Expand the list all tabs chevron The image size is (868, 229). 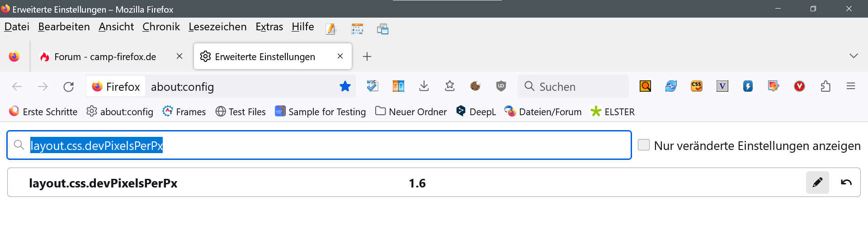pyautogui.click(x=854, y=56)
